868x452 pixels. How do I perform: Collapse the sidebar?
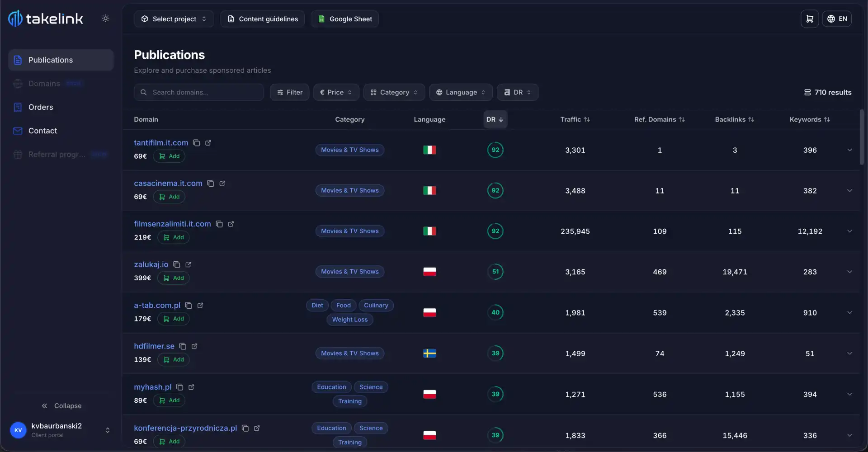[x=61, y=406]
